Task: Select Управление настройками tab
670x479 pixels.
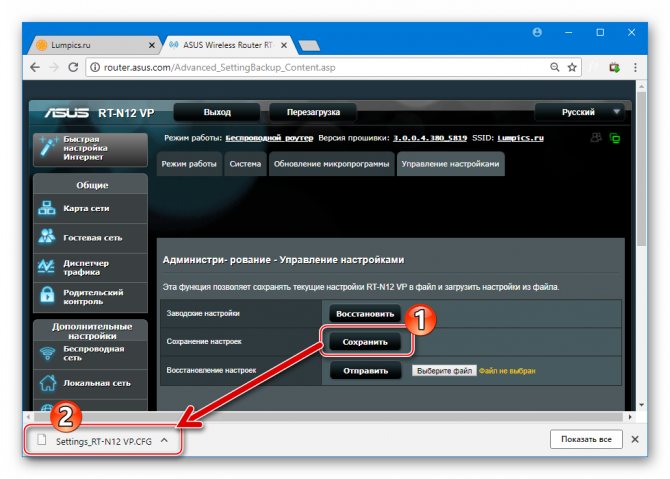Action: tap(450, 164)
